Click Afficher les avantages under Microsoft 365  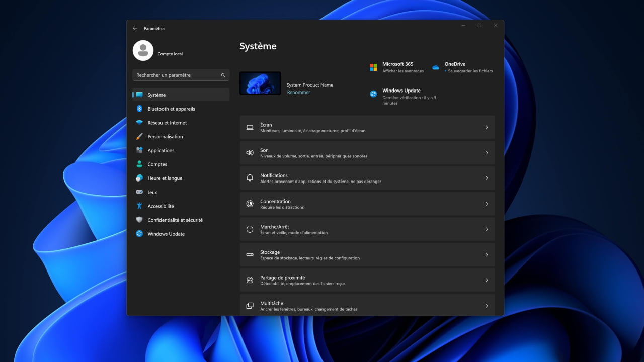pos(403,71)
